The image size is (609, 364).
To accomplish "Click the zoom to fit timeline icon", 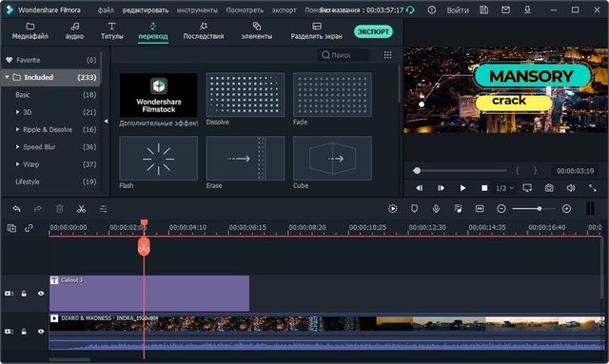I will [x=480, y=209].
